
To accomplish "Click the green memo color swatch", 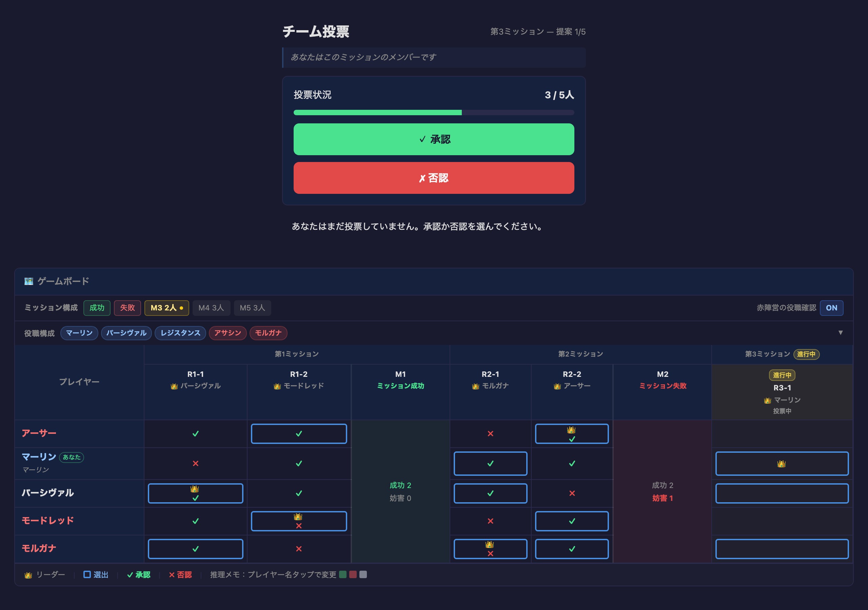I will click(x=343, y=574).
